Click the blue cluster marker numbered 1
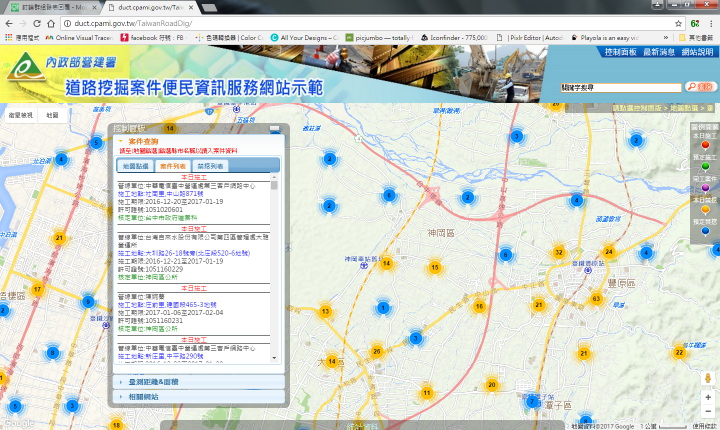The image size is (720, 430). point(383,308)
